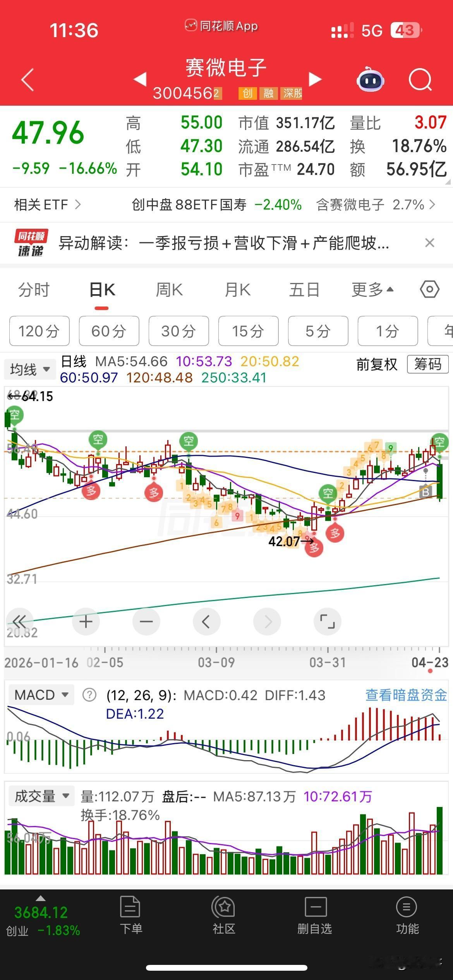The height and width of the screenshot is (980, 453).
Task: Tap the 换 18.76% turnover value
Action: 398,146
